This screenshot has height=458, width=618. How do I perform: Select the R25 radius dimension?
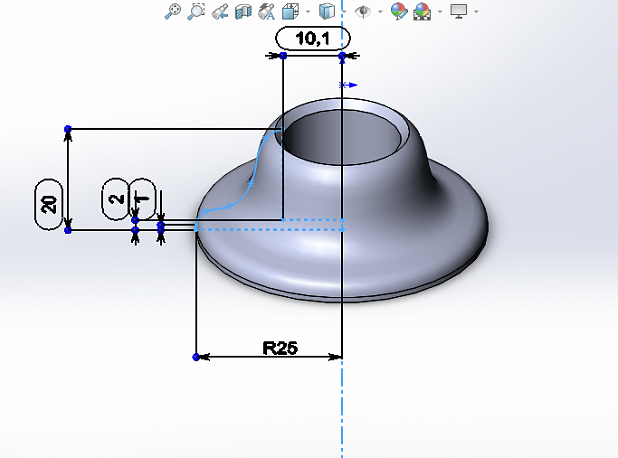click(280, 348)
